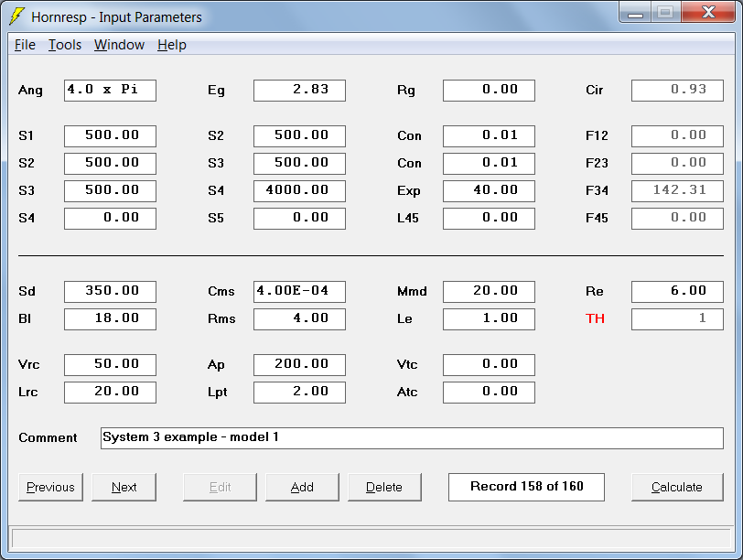
Task: Click the red TH label
Action: pyautogui.click(x=595, y=318)
